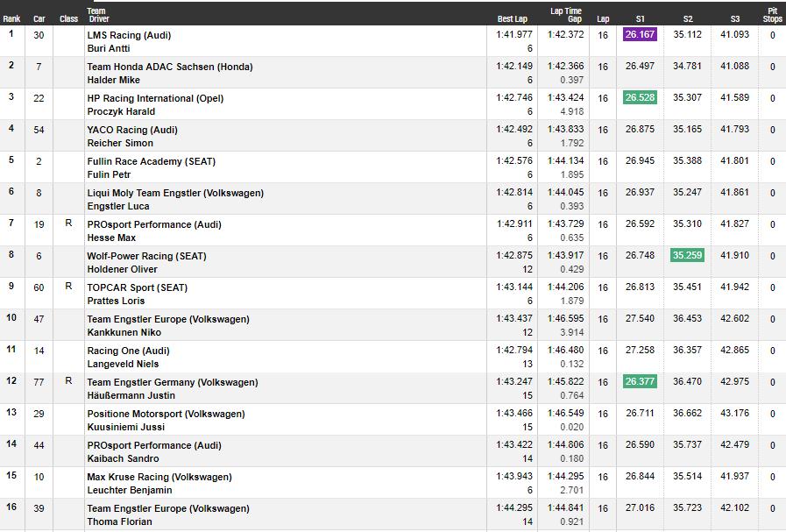Screen dimensions: 786x532
Task: Select green S1 time 26.528
Action: (641, 98)
